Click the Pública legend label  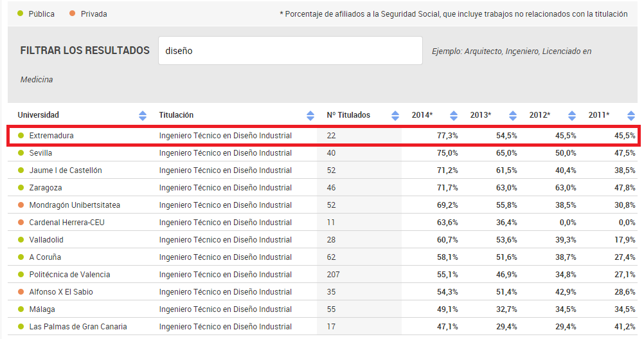[x=42, y=14]
